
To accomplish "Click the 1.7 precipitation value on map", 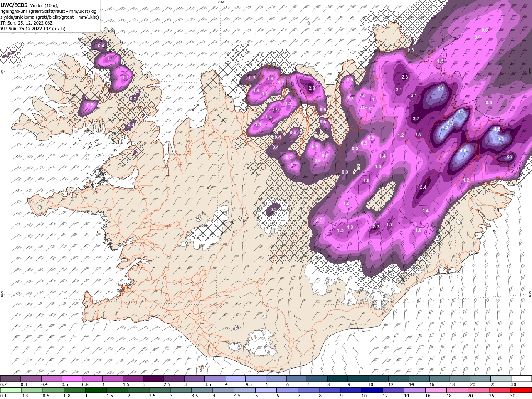I will 389,224.
